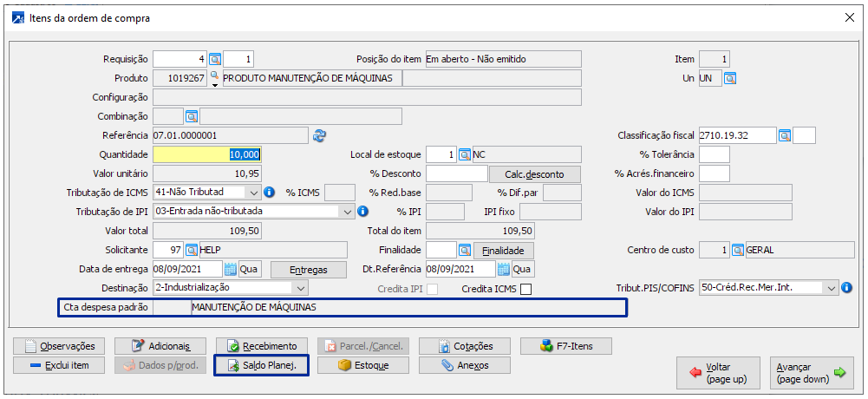Click the Local de estoque code field
This screenshot has width=868, height=399.
(441, 155)
